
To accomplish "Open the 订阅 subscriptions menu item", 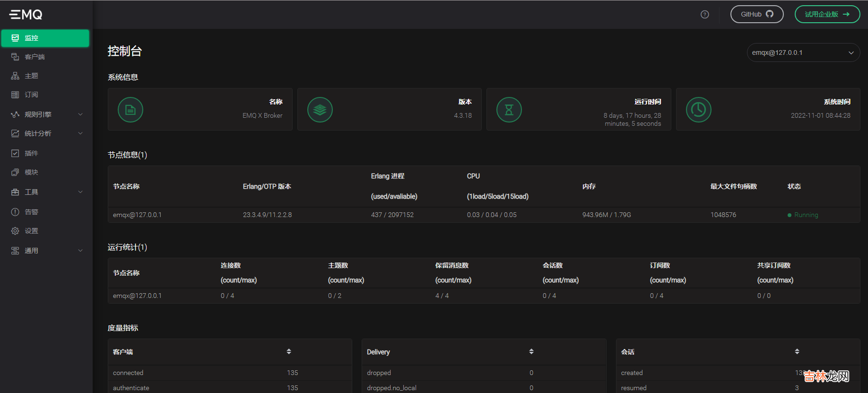I will pos(31,95).
